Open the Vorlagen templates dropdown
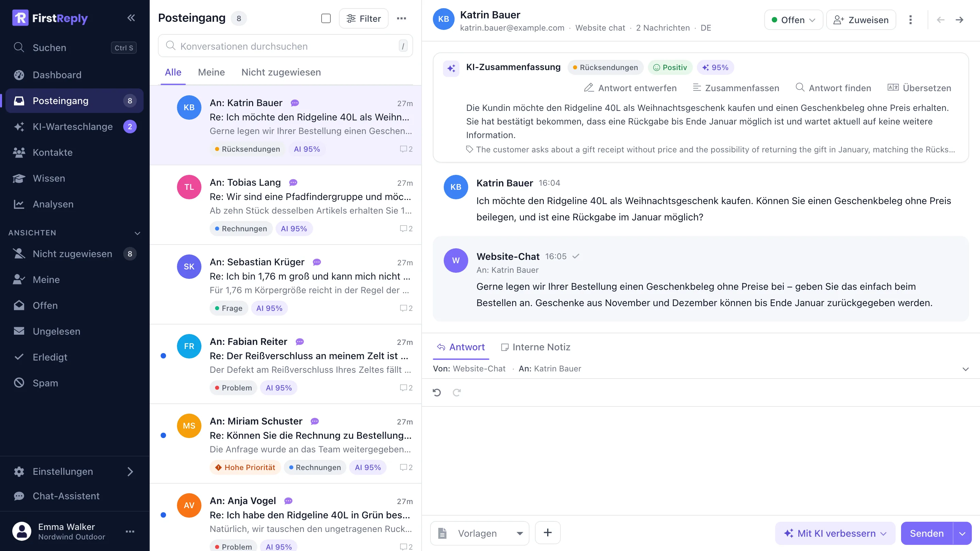Screen dimensions: 980x551 coord(479,533)
